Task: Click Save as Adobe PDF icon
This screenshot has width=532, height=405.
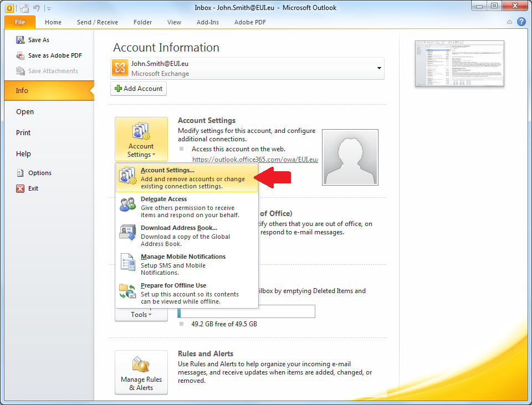Action: 21,55
